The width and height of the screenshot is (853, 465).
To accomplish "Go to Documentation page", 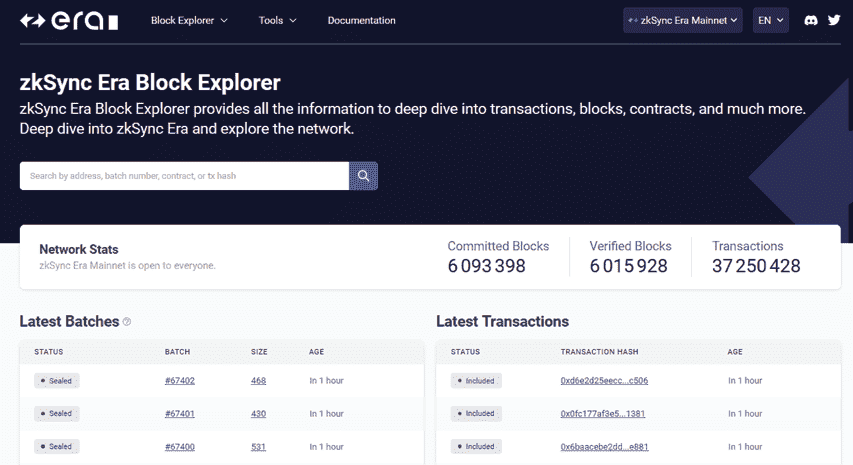I will [x=361, y=21].
